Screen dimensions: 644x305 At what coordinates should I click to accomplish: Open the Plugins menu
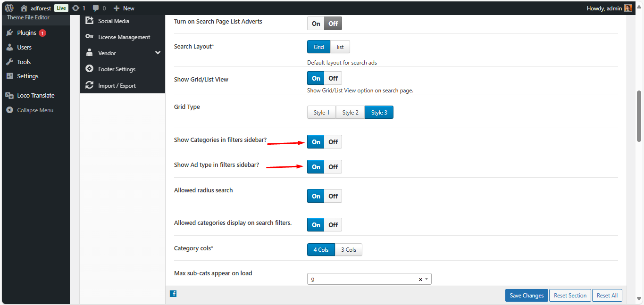[26, 33]
